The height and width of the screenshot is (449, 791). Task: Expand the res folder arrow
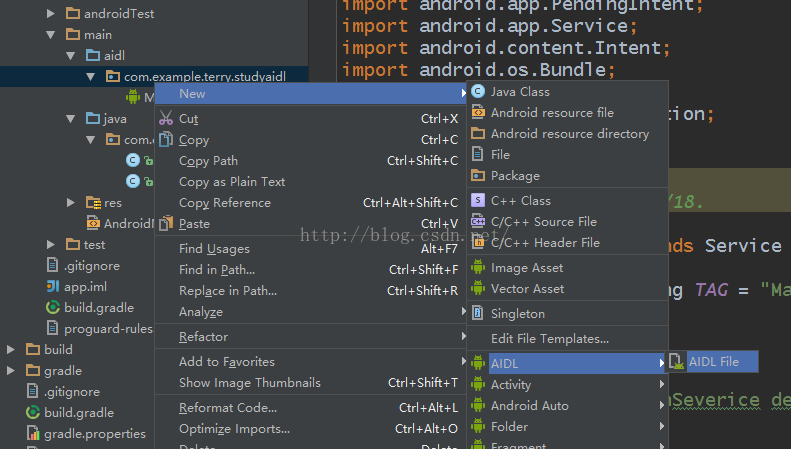(x=71, y=202)
